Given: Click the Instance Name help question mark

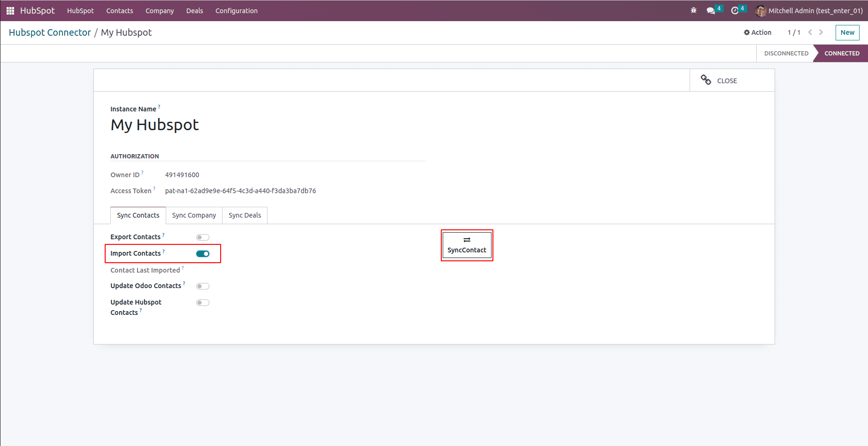Looking at the screenshot, I should click(x=159, y=106).
